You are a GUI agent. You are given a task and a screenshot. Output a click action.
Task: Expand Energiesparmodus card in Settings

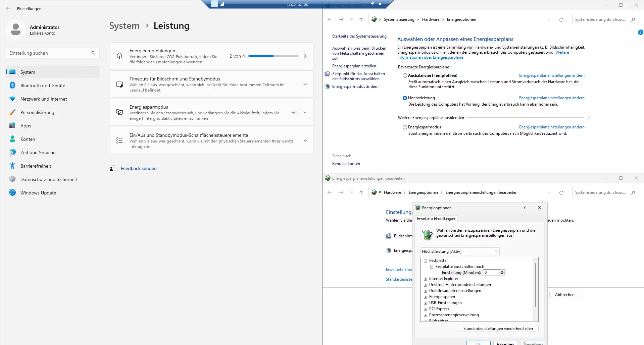[305, 112]
